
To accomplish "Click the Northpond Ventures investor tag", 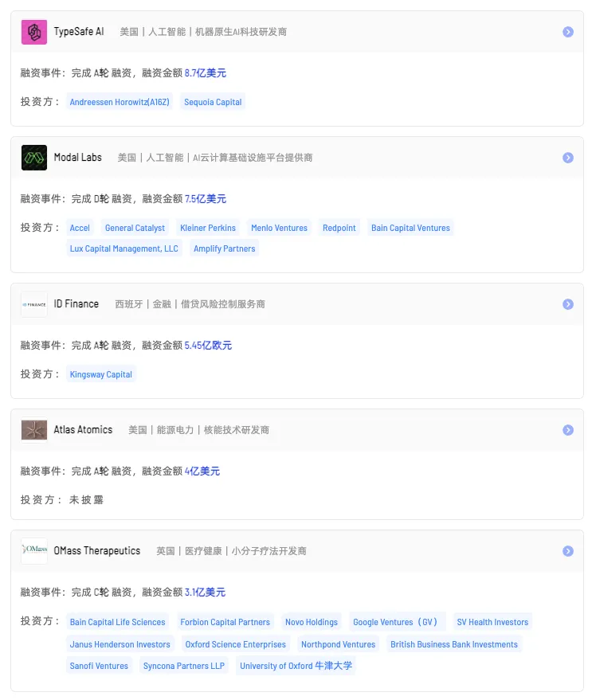I will click(x=338, y=644).
